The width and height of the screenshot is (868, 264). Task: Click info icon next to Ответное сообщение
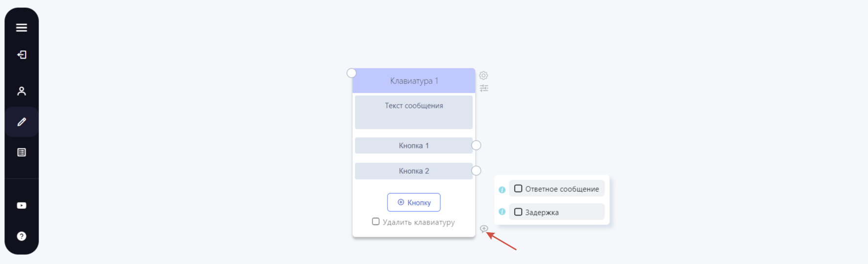[502, 190]
